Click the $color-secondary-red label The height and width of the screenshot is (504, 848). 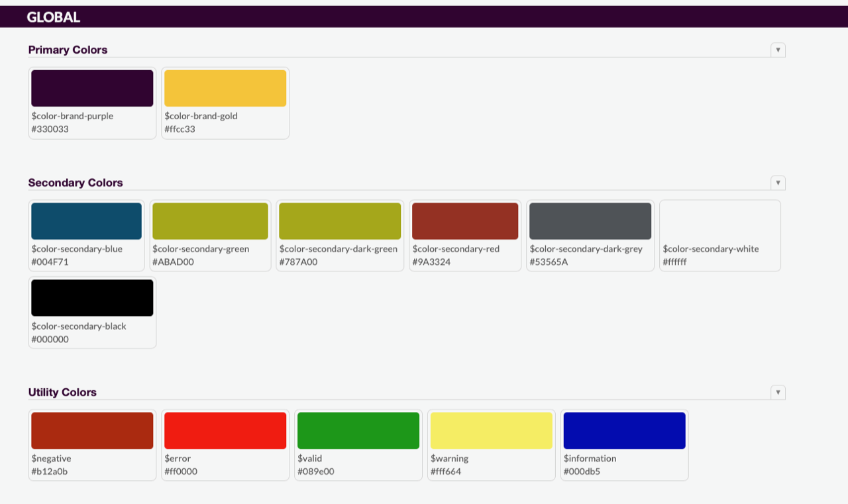456,249
